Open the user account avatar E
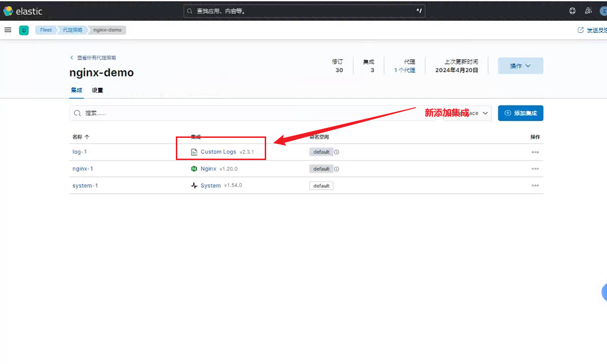 click(x=604, y=11)
